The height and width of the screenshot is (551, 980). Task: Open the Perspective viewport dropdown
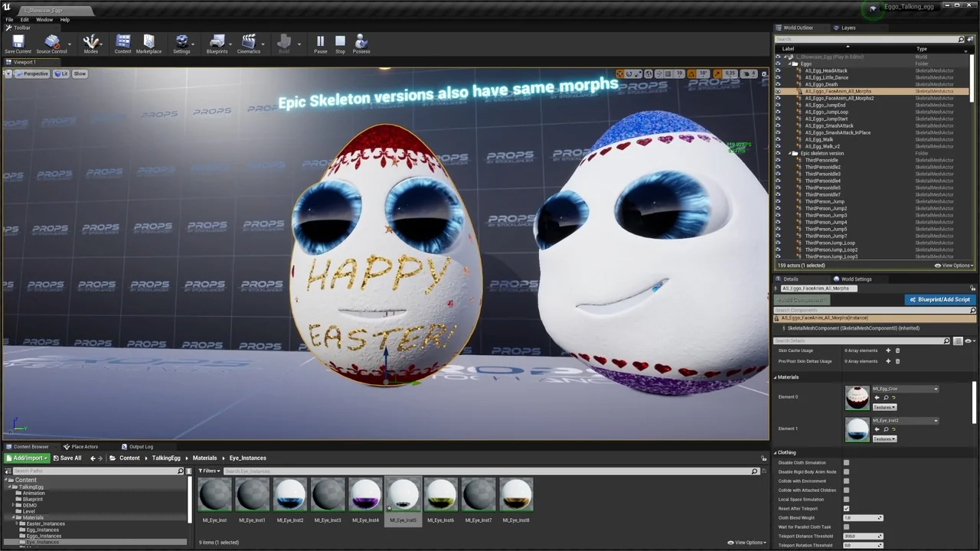click(x=31, y=74)
